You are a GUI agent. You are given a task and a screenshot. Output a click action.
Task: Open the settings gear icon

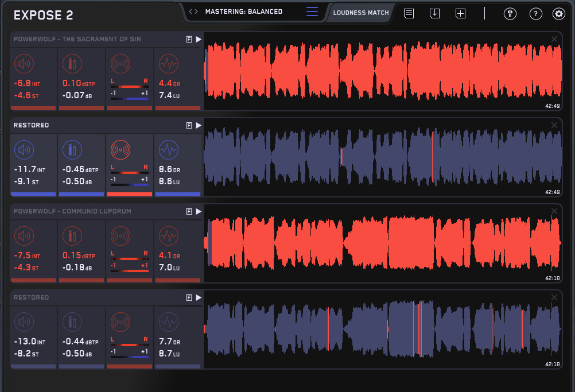[559, 14]
